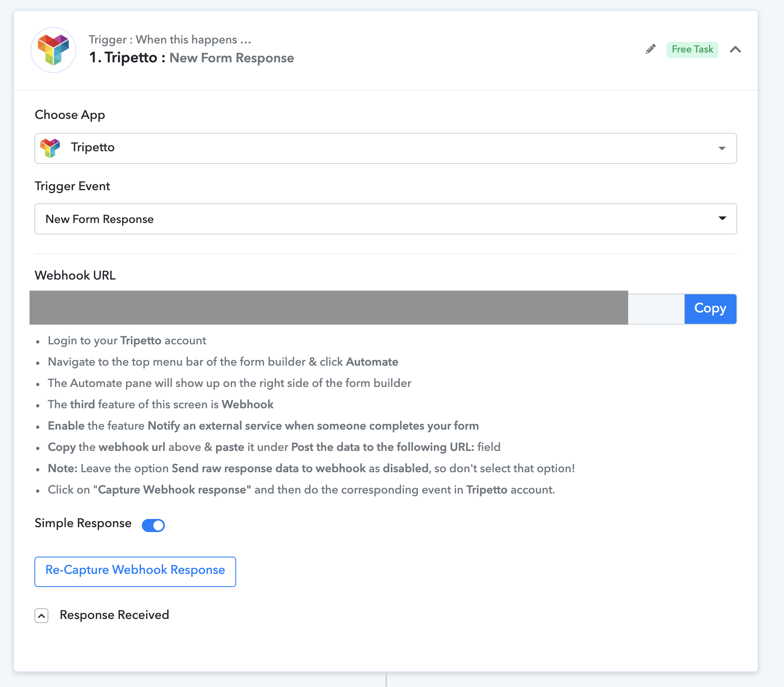The height and width of the screenshot is (687, 784).
Task: Click the "Response Received" label
Action: 114,615
